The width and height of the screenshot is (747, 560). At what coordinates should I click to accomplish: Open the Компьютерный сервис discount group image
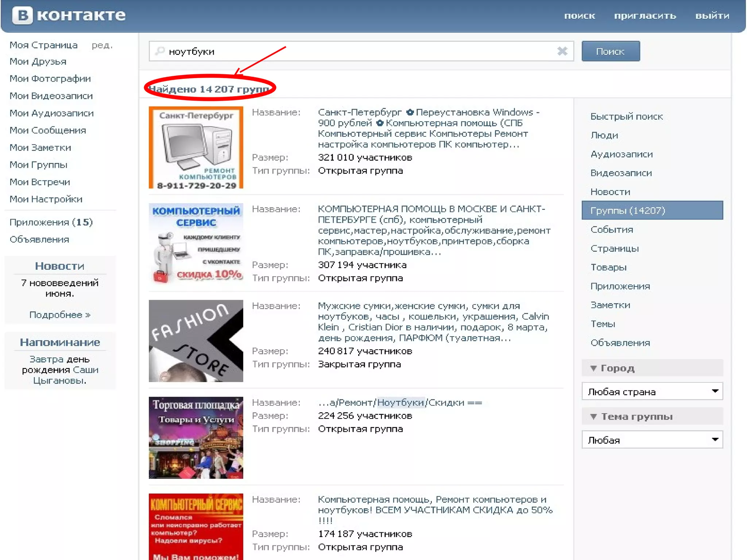(x=196, y=244)
